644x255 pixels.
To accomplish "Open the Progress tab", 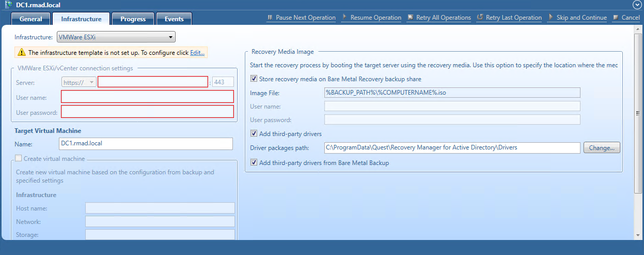I will [133, 19].
